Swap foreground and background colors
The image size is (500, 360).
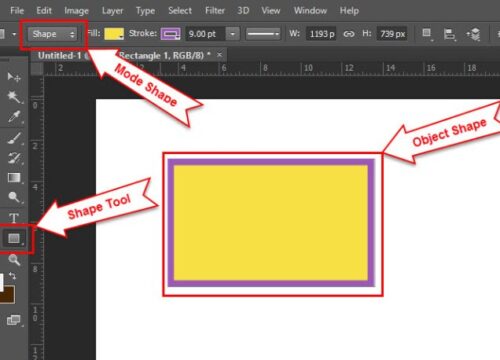[x=12, y=276]
